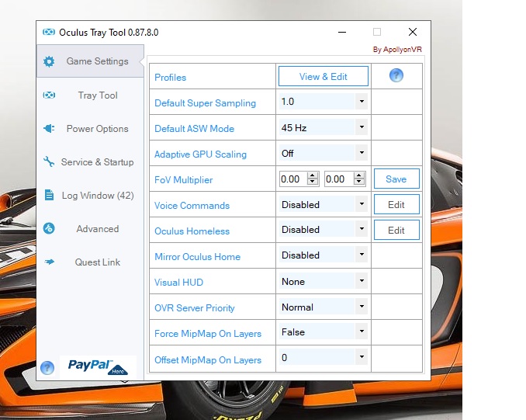
Task: Expand the Default Super Sampling dropdown
Action: (362, 102)
